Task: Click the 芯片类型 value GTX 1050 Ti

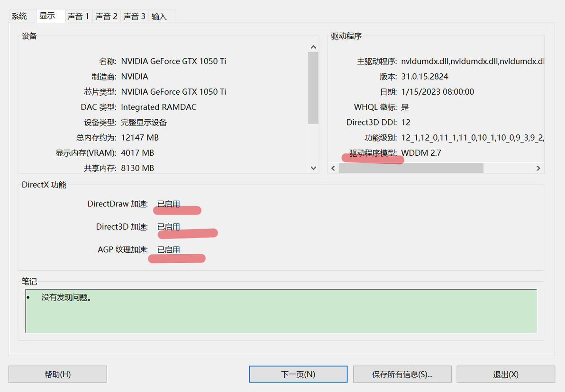Action: pyautogui.click(x=173, y=92)
